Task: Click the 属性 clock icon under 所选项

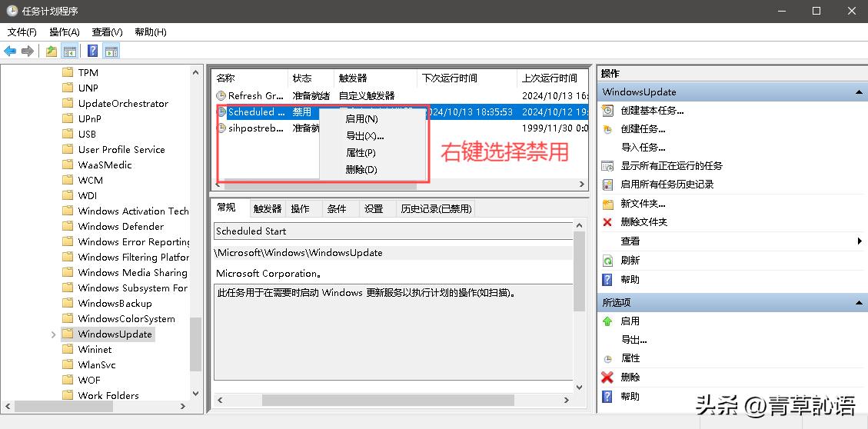Action: 608,359
